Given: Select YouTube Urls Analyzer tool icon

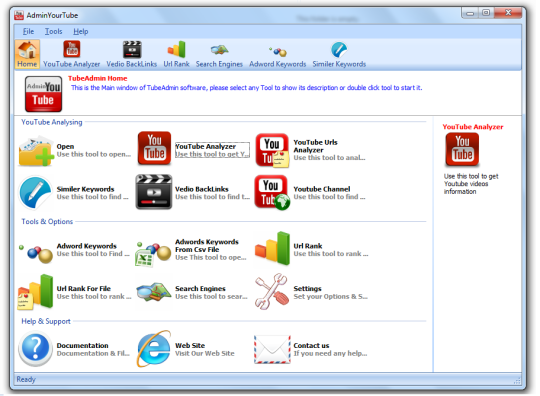Looking at the screenshot, I should tap(272, 150).
